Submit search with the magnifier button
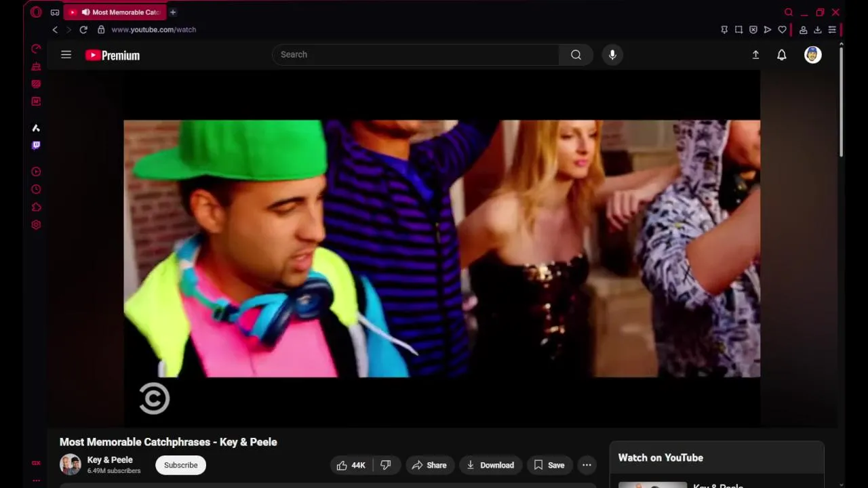 coord(576,55)
